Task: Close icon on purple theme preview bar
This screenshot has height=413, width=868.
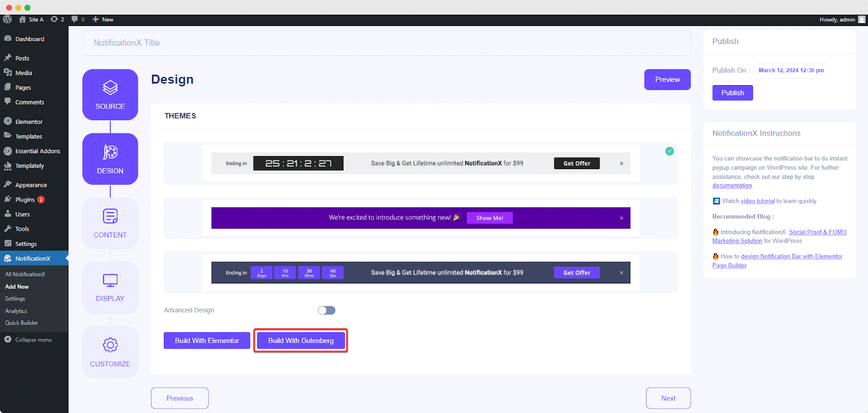Action: pos(622,218)
